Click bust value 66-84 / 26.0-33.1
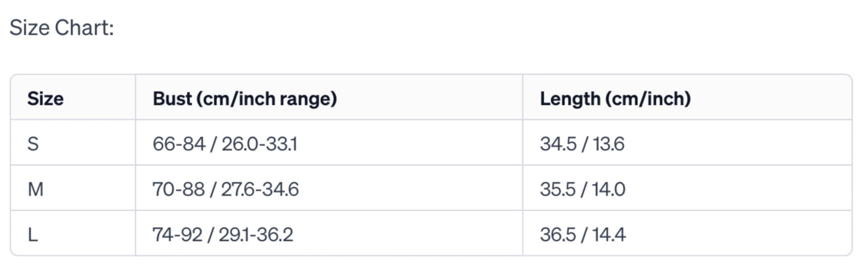 coord(225,144)
